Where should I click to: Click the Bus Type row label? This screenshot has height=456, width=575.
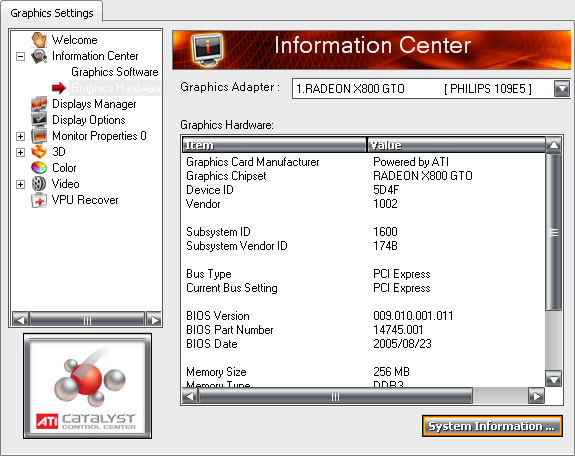[x=209, y=274]
